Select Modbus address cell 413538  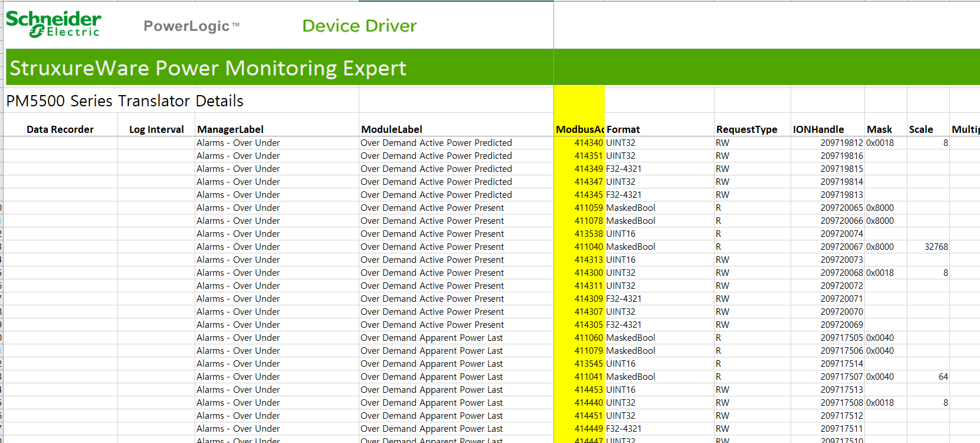(579, 234)
